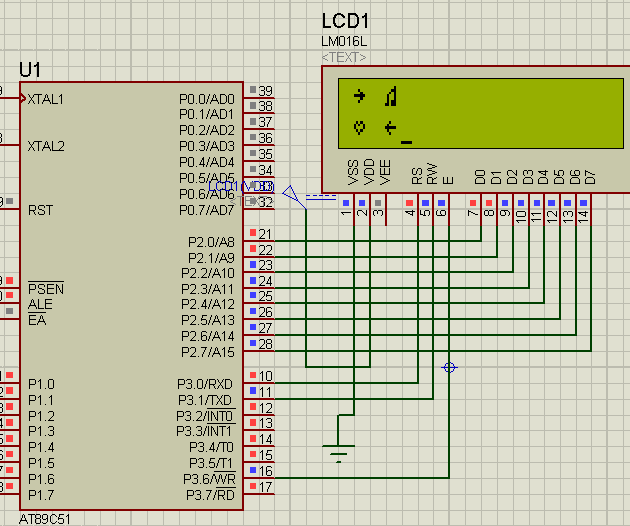Viewport: 630px width, 526px height.
Task: Select pin number 28 on U1
Action: click(x=265, y=344)
